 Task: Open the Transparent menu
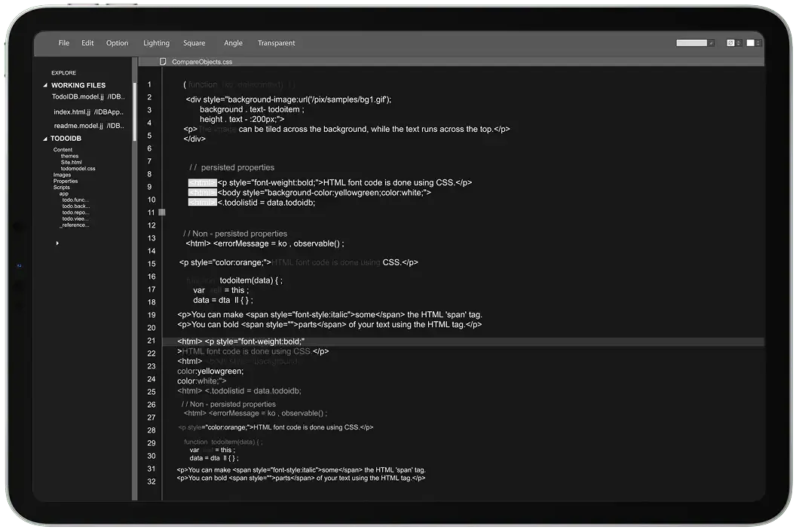276,43
